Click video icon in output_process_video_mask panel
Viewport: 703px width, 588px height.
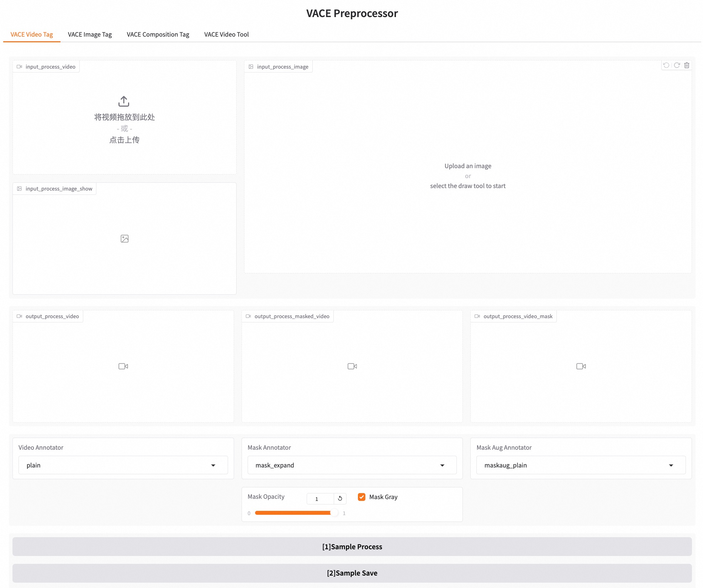[x=581, y=366]
